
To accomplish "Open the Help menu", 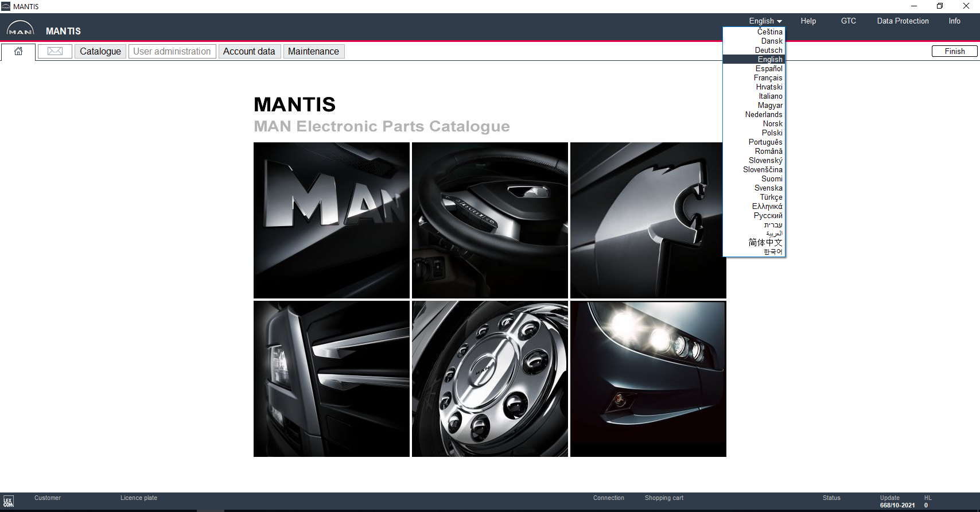I will [808, 21].
